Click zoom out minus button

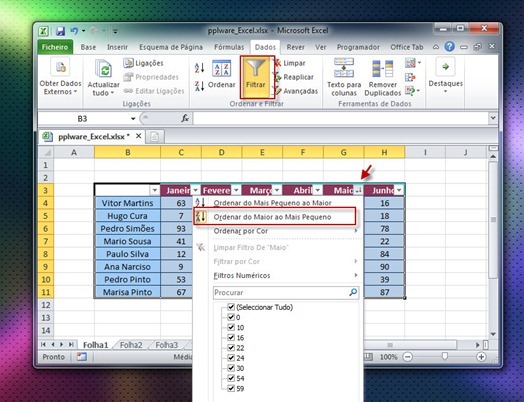click(407, 357)
